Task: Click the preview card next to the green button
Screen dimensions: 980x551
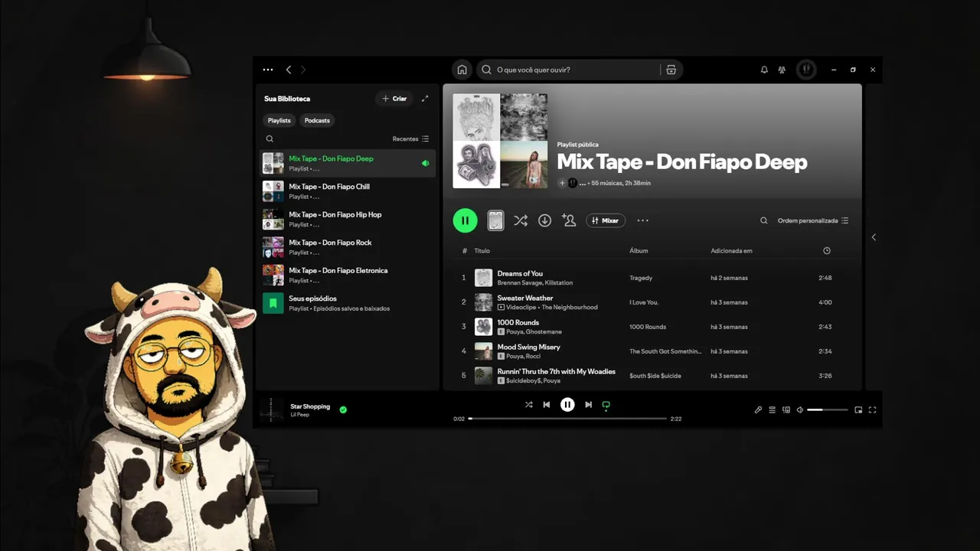Action: tap(496, 220)
